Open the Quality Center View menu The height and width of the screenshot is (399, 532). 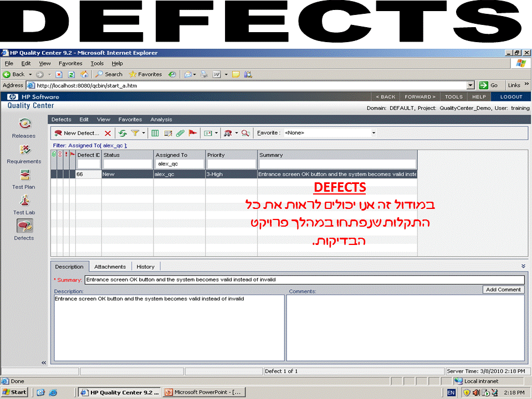click(x=104, y=120)
